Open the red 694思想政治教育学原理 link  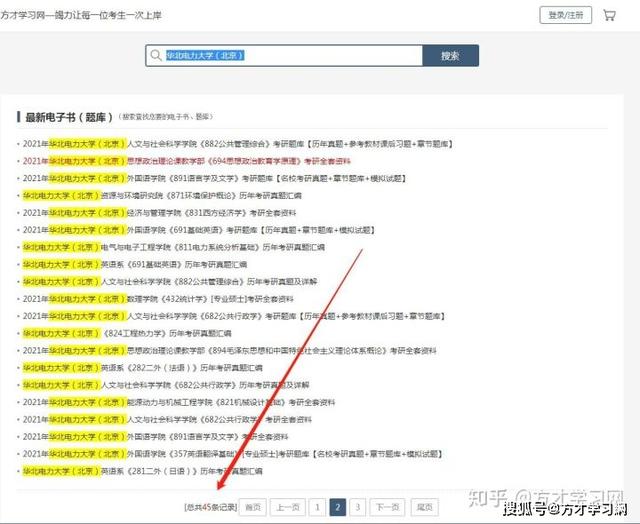click(x=187, y=161)
